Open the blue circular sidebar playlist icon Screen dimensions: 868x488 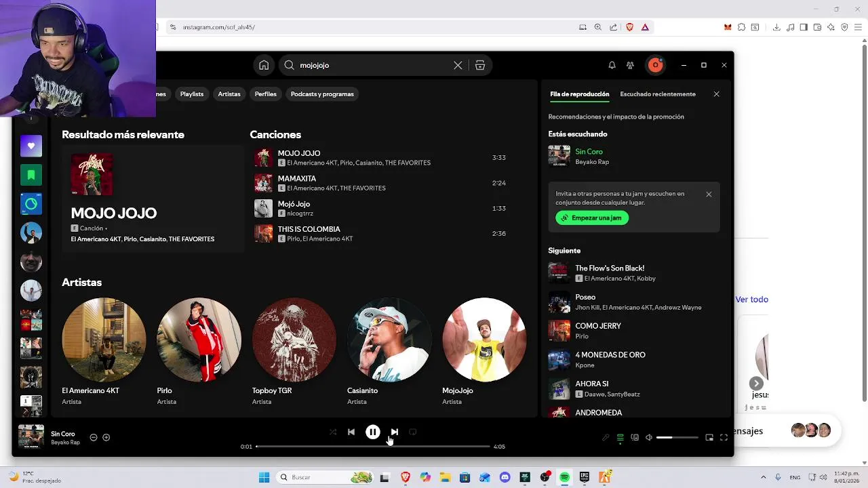point(31,204)
